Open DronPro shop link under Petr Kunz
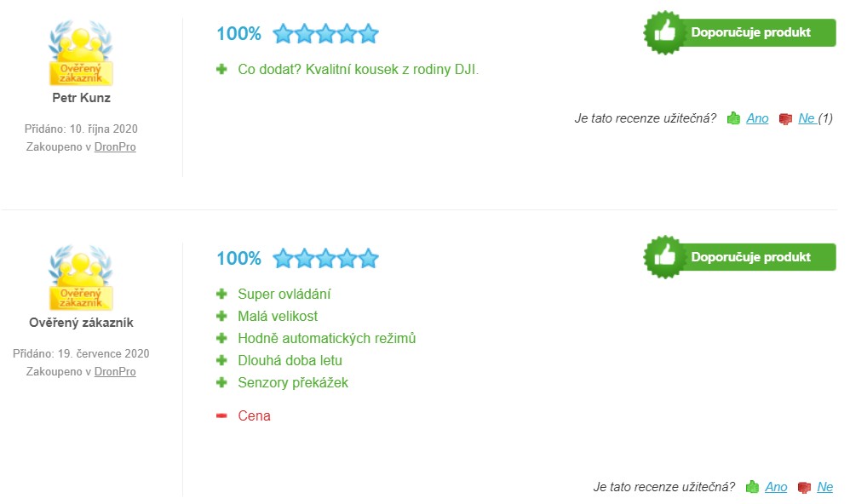Viewport: 850px width, 504px height. pos(115,146)
